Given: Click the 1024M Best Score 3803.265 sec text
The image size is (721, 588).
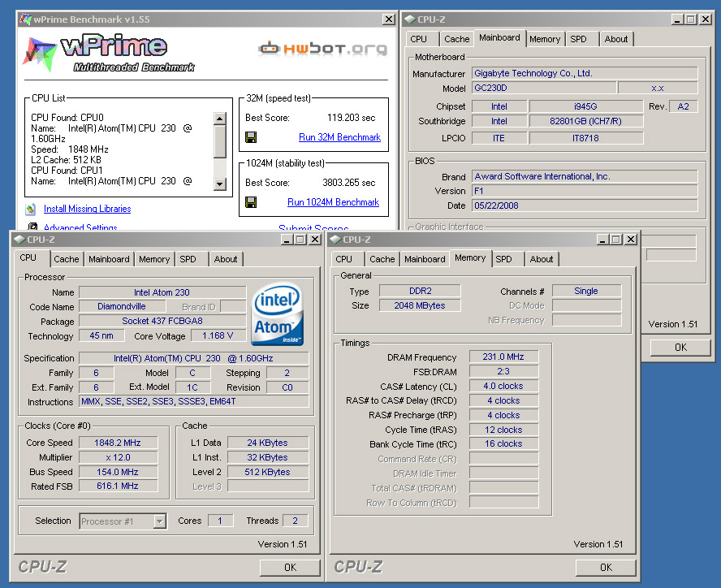Looking at the screenshot, I should pyautogui.click(x=349, y=183).
